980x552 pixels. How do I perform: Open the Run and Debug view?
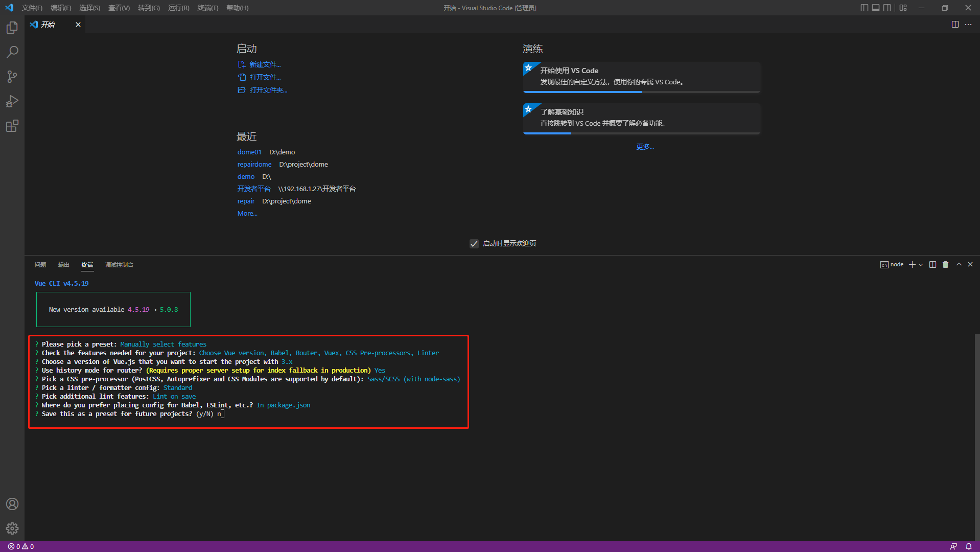coord(12,101)
